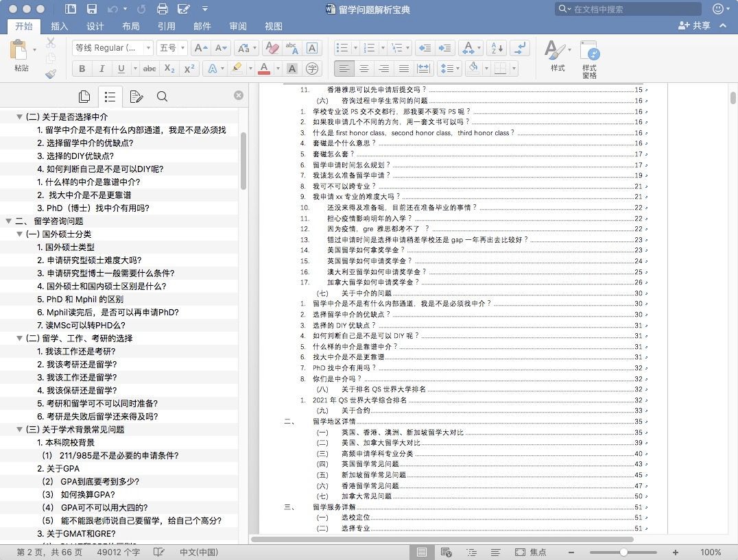Toggle strikethrough formatting
Screen dimensions: 738x560
coord(149,68)
